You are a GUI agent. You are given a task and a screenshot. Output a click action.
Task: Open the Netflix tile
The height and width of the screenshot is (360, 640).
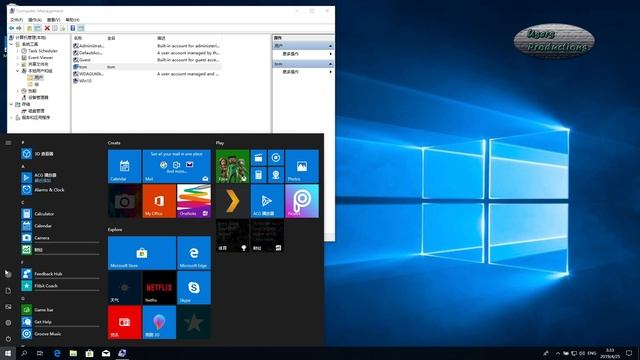(159, 288)
